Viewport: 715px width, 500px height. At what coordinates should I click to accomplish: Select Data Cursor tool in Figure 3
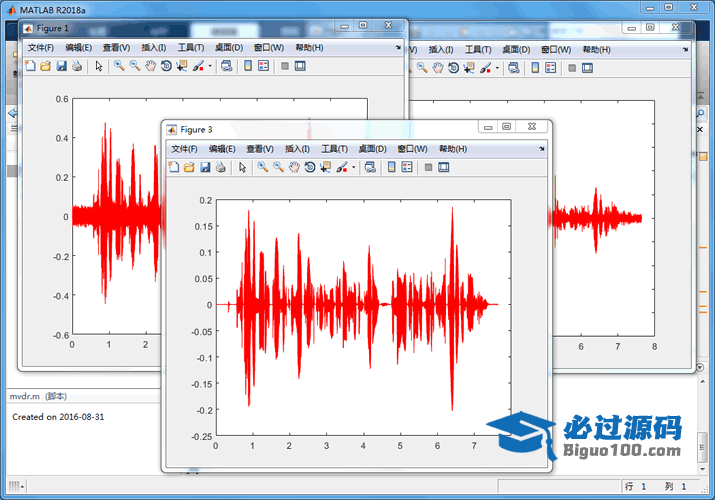coord(325,167)
